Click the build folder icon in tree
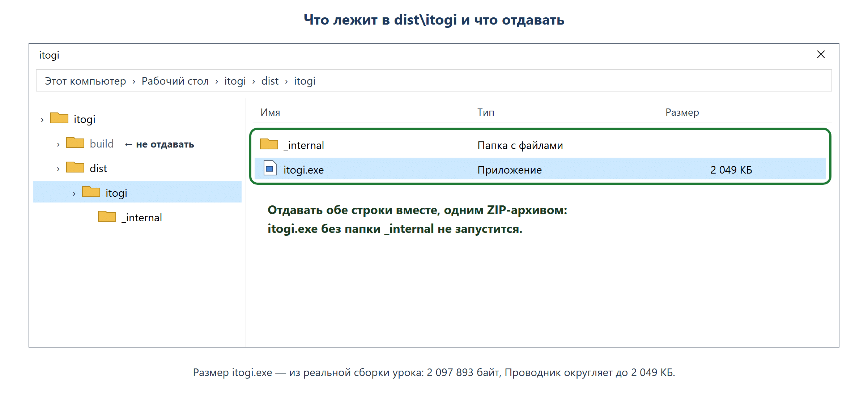This screenshot has width=868, height=405. (x=75, y=142)
